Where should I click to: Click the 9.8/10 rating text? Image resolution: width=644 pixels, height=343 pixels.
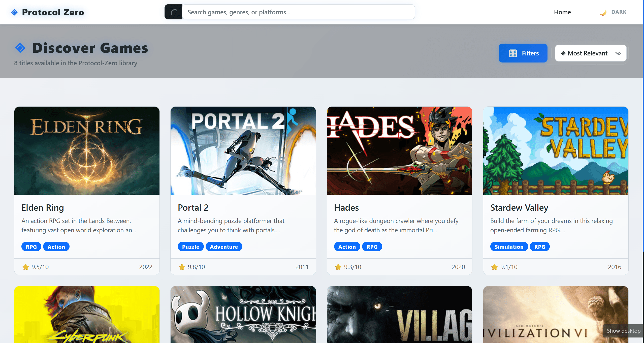click(196, 267)
